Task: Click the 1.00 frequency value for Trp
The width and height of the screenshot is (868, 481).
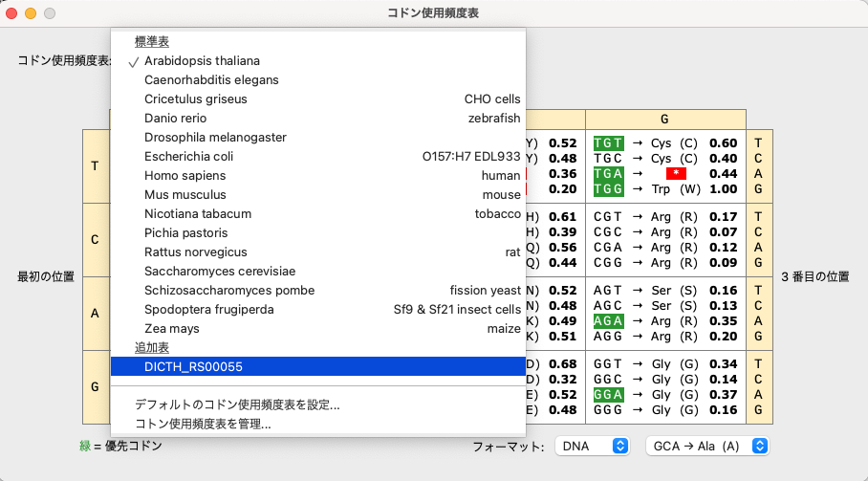Action: coord(724,189)
